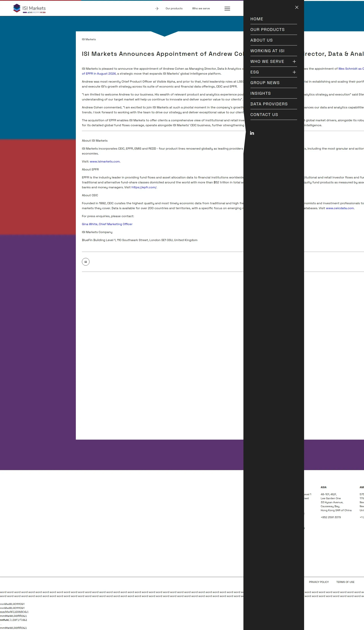Viewport: 364px width, 630px height.
Task: Open the https://epfr.com/ link
Action: click(144, 188)
